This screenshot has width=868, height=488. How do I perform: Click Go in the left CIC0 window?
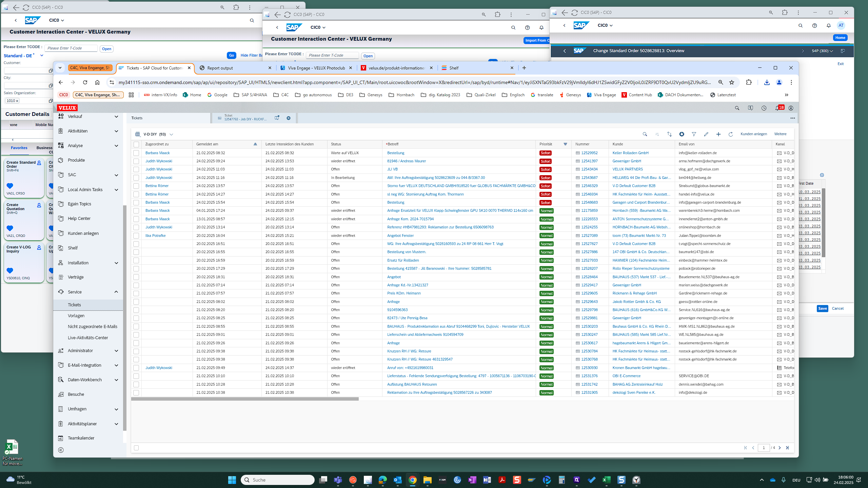(231, 55)
